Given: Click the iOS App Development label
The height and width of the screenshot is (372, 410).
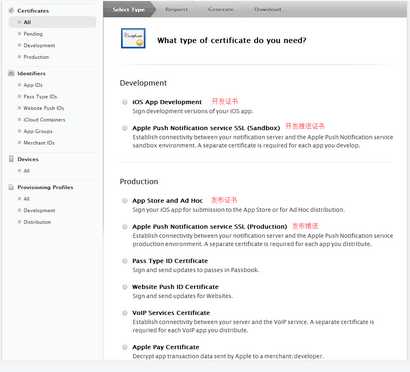Looking at the screenshot, I should (x=167, y=102).
